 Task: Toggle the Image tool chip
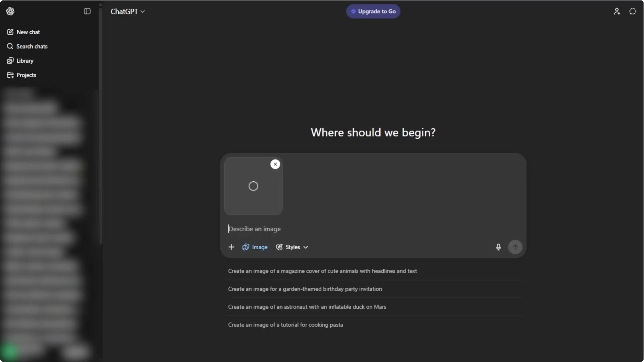coord(255,247)
